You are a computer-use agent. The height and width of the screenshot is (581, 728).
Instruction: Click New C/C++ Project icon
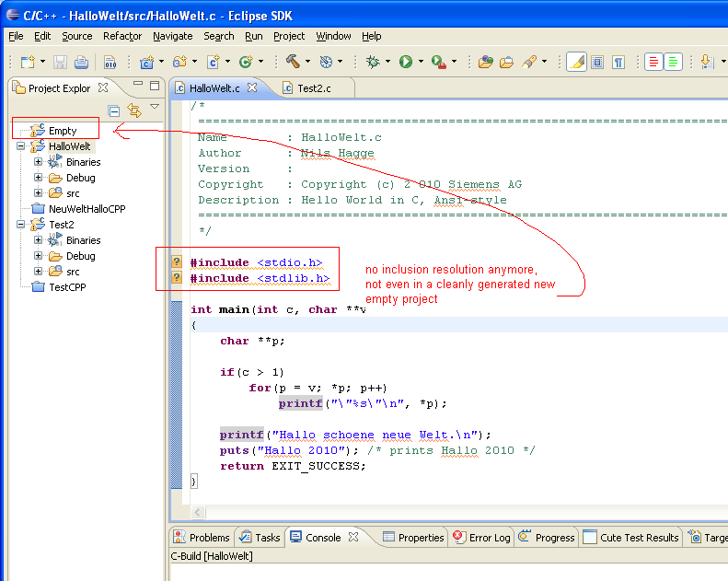pos(147,62)
